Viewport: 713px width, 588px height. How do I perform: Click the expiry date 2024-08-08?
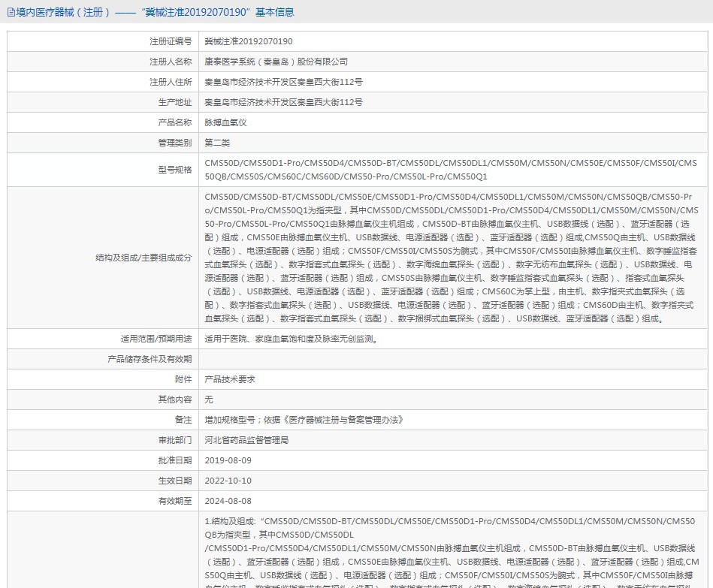click(228, 501)
